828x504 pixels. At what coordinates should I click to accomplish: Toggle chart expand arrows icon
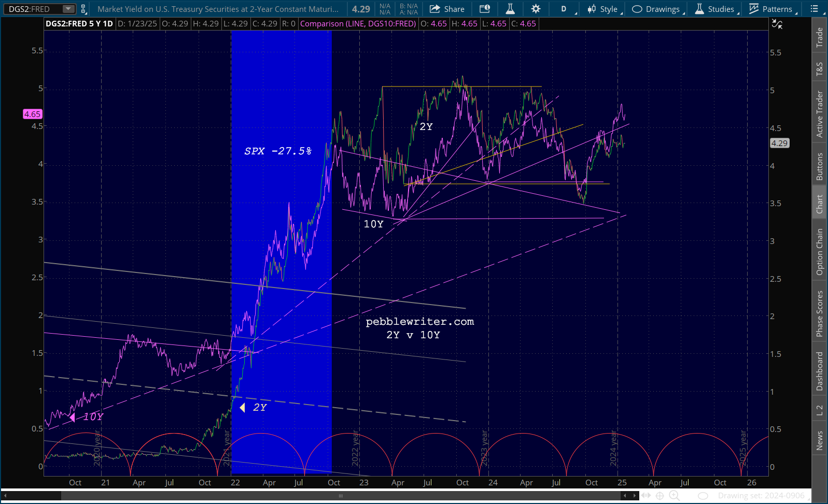tap(777, 24)
